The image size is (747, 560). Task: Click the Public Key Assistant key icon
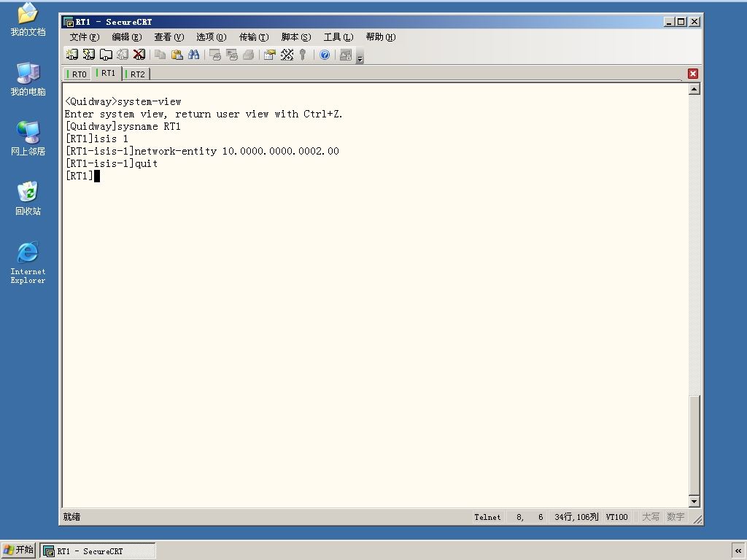(x=303, y=55)
